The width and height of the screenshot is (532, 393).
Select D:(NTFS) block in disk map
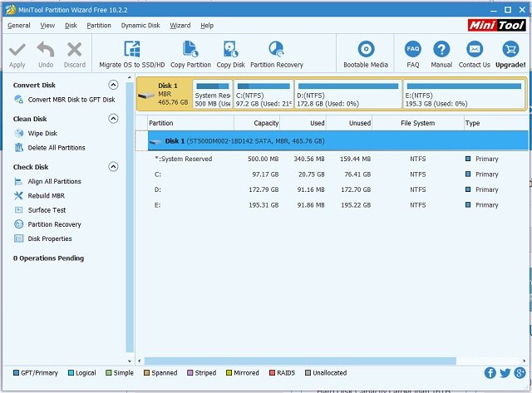point(348,94)
